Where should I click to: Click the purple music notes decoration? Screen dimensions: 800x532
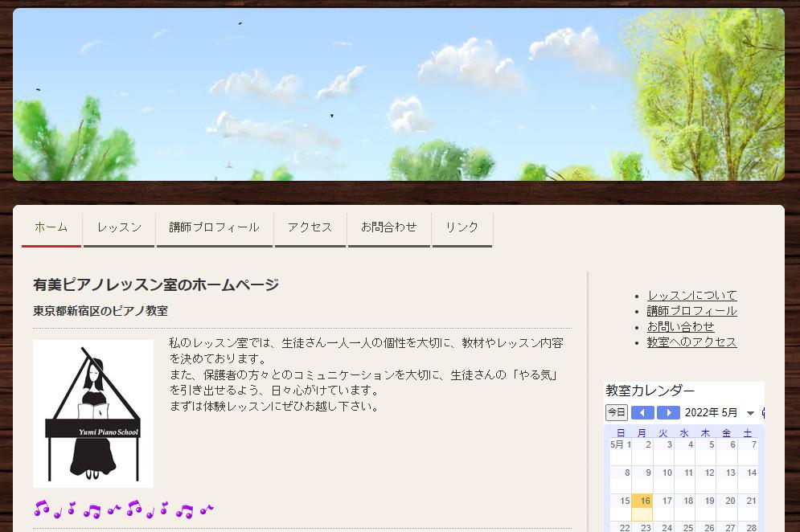[124, 509]
